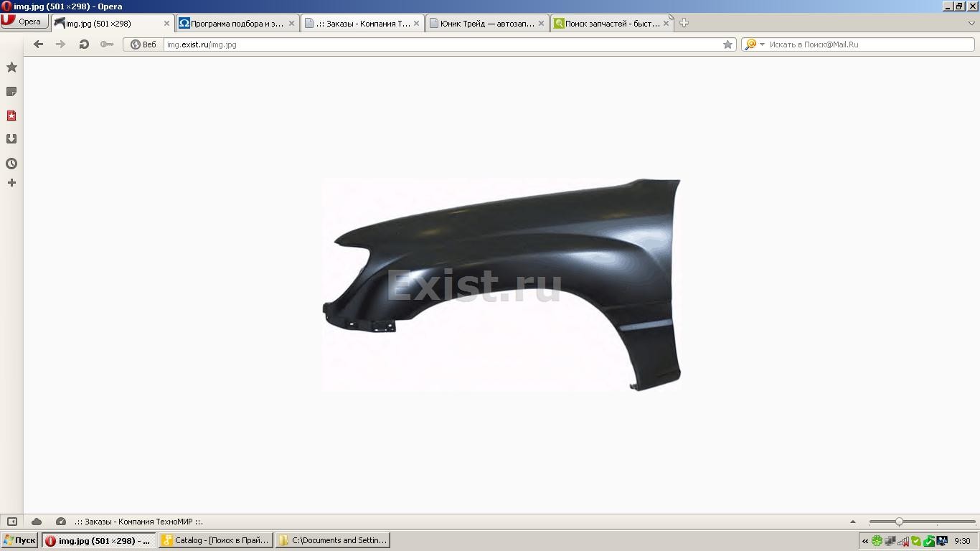Open the Downloads panel in sidebar
Viewport: 980px width, 551px height.
pyautogui.click(x=11, y=139)
